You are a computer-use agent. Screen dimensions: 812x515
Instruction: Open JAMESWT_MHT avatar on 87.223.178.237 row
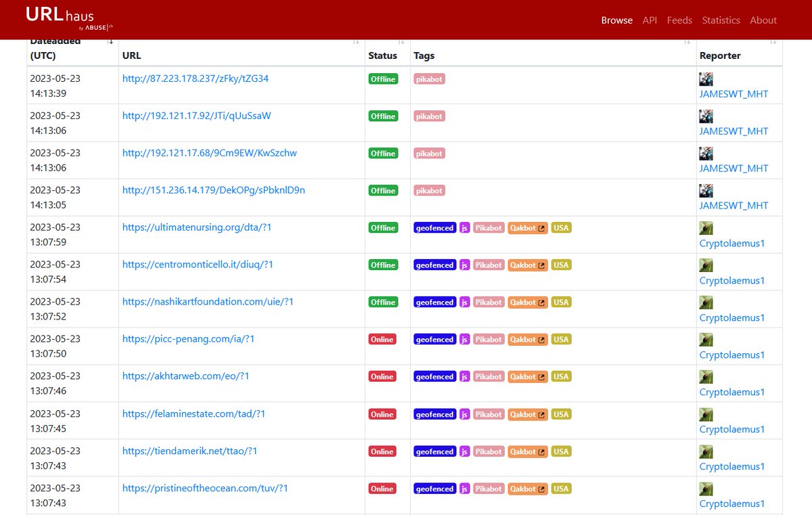coord(706,79)
